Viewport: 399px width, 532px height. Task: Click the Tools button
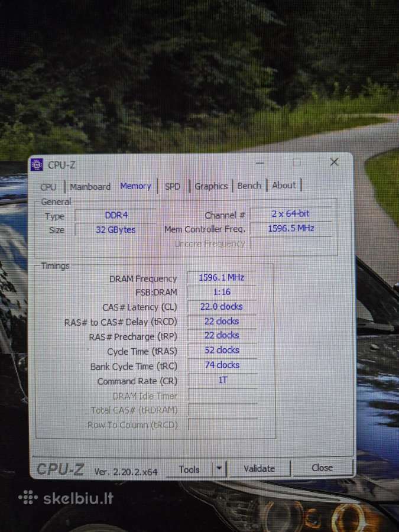(189, 469)
